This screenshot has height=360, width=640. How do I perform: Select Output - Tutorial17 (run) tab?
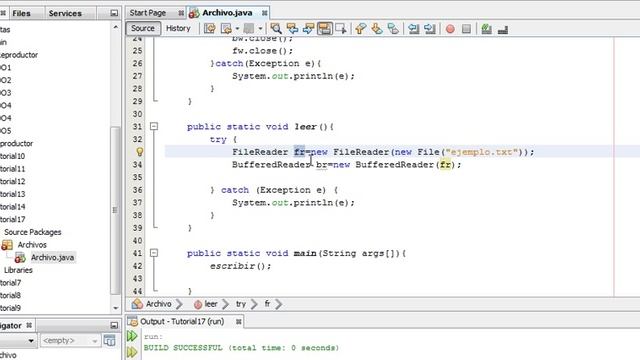(x=182, y=322)
